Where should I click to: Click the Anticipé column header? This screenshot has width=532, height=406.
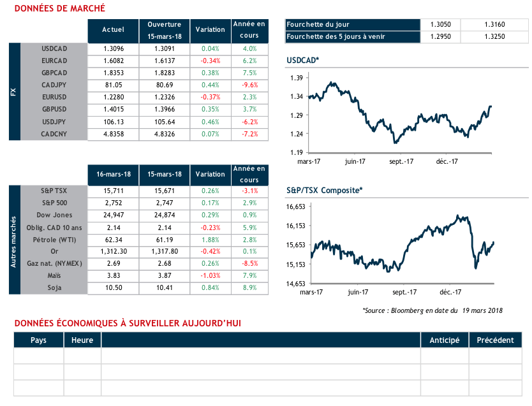pos(445,340)
